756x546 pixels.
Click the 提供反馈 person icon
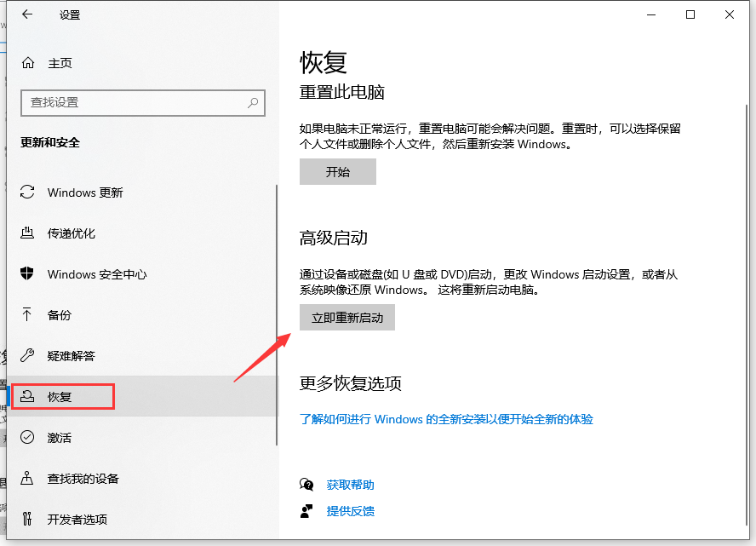[306, 511]
